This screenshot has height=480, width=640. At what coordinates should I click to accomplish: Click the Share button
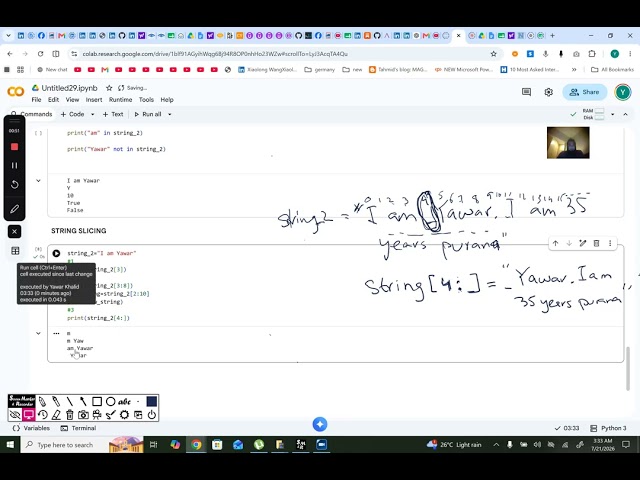tap(584, 92)
